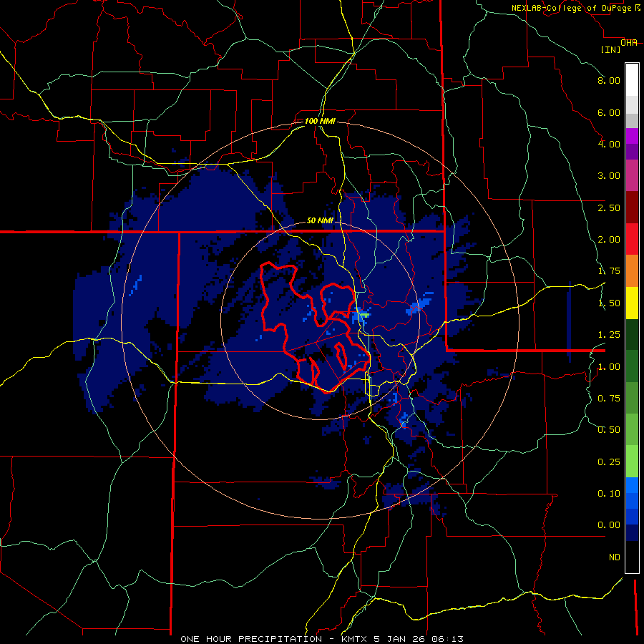Click the brightest lime green swatch beside 0.25
This screenshot has height=644, width=644.
click(x=632, y=462)
